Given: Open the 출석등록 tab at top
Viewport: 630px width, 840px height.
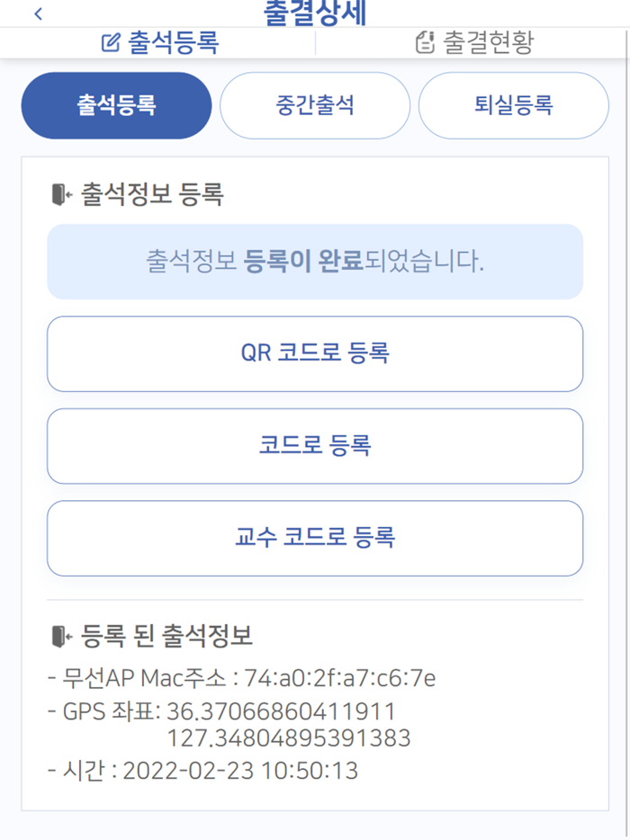Looking at the screenshot, I should coord(157,40).
